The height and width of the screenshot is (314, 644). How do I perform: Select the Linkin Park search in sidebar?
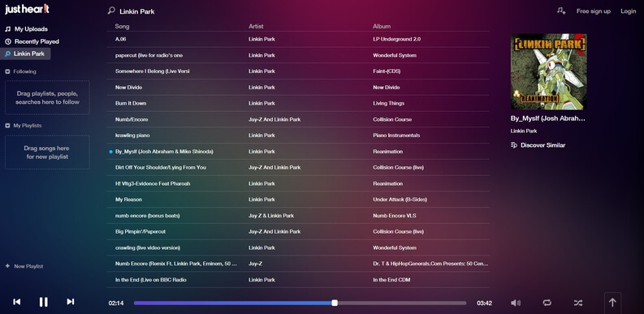25,54
